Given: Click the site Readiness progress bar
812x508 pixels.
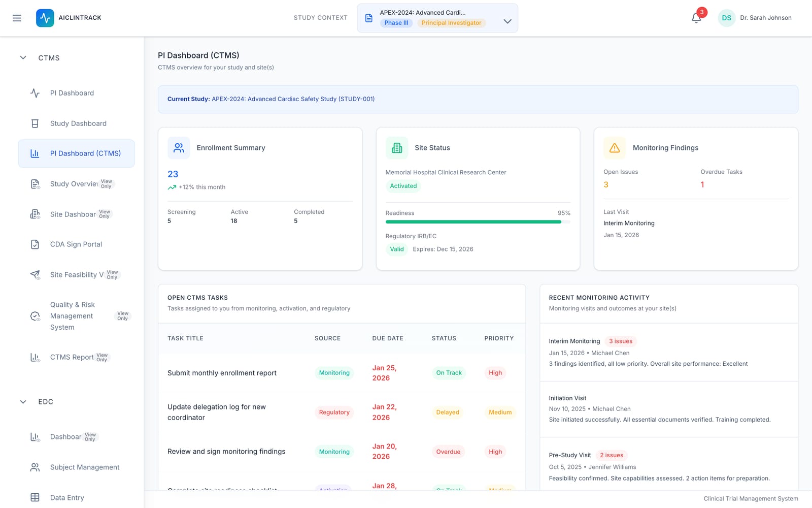Looking at the screenshot, I should pos(478,222).
